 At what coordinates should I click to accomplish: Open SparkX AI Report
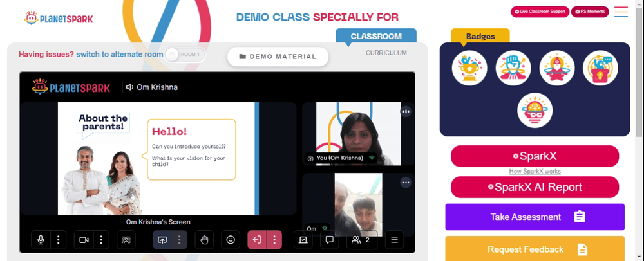coord(535,187)
